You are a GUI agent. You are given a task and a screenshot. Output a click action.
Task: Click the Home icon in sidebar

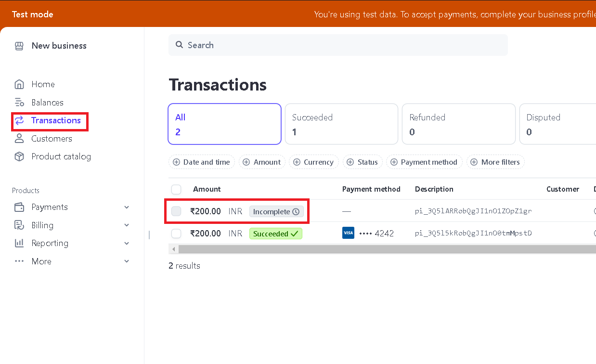click(19, 84)
